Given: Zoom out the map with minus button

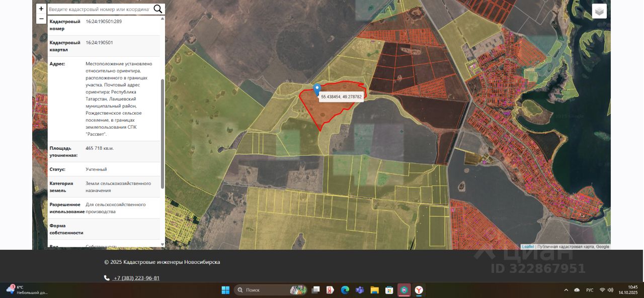Looking at the screenshot, I should pyautogui.click(x=41, y=19).
